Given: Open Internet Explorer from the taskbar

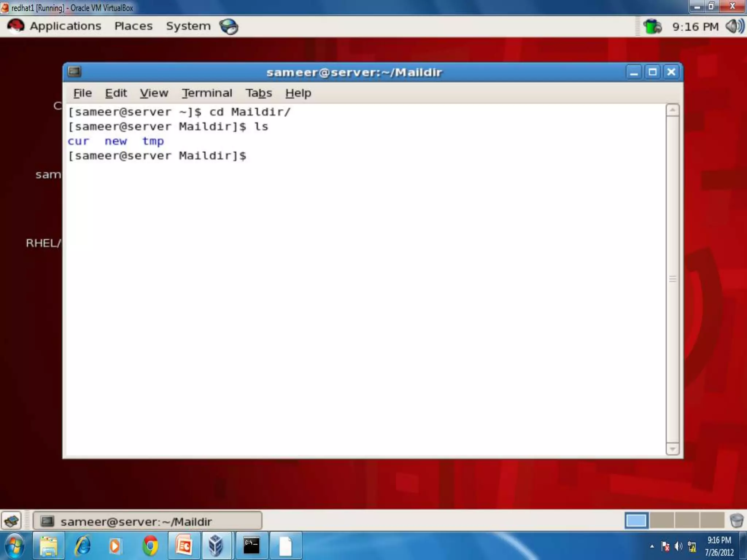Looking at the screenshot, I should (x=83, y=546).
